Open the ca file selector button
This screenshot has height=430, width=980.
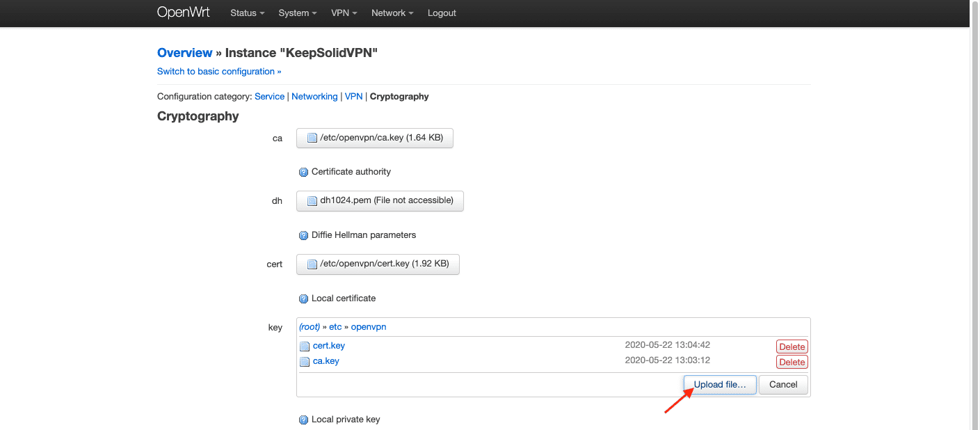coord(375,138)
